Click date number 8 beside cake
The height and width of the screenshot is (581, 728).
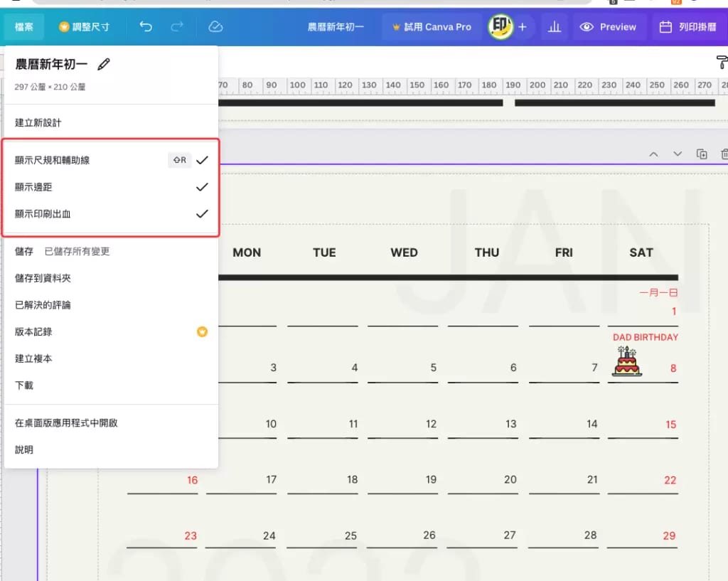(x=673, y=368)
